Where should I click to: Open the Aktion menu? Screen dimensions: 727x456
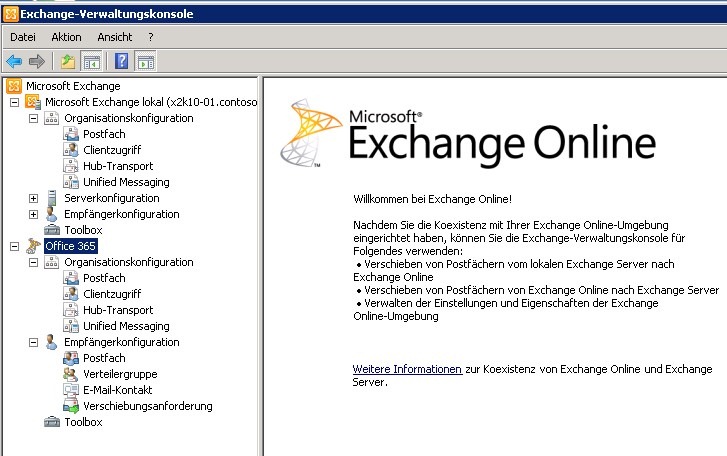coord(66,37)
